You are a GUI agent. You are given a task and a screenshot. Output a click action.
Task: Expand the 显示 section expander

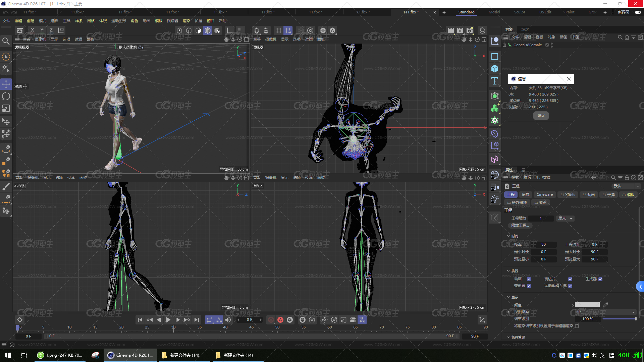click(508, 296)
